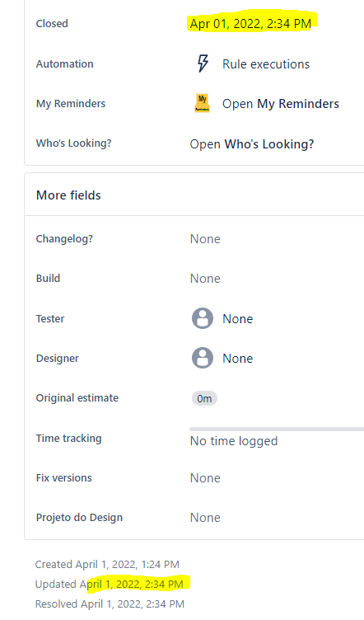
Task: Edit the Changelog? field value
Action: pyautogui.click(x=205, y=239)
